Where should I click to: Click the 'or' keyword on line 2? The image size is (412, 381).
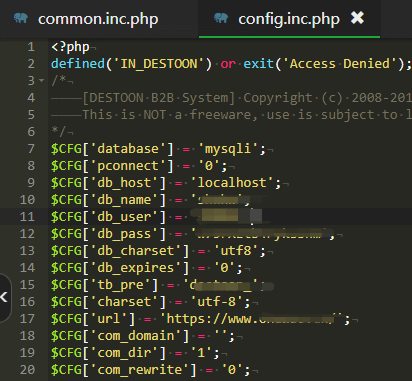pos(228,64)
